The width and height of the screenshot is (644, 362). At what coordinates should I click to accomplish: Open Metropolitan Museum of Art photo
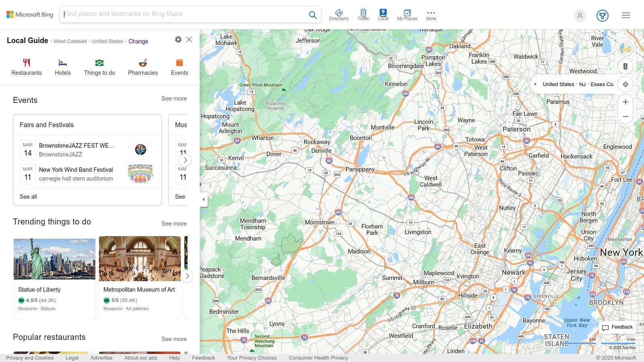coord(140,259)
